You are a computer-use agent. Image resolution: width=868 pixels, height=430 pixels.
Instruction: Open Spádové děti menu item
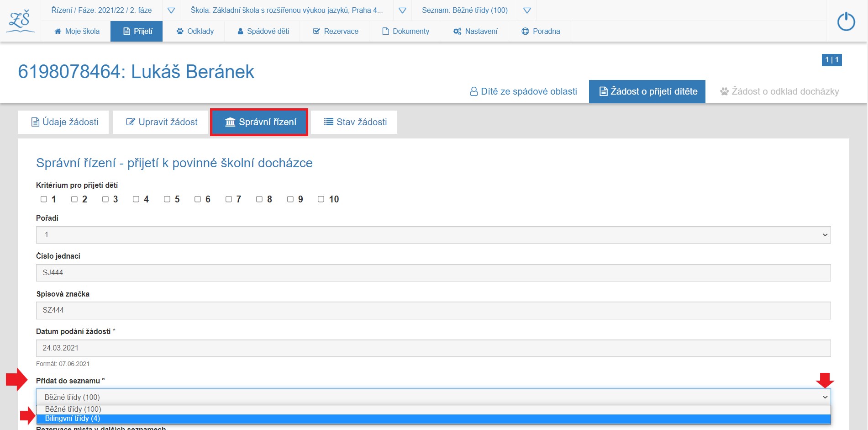pyautogui.click(x=263, y=31)
